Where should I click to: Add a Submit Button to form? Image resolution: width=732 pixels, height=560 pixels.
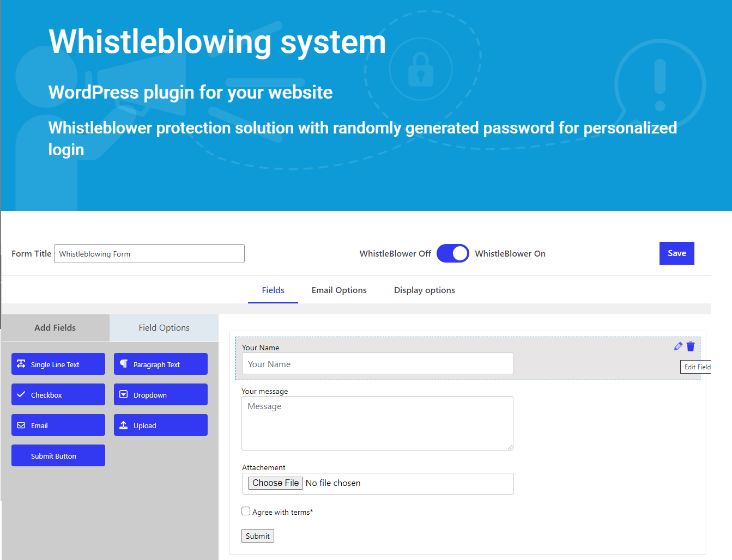[x=58, y=455]
